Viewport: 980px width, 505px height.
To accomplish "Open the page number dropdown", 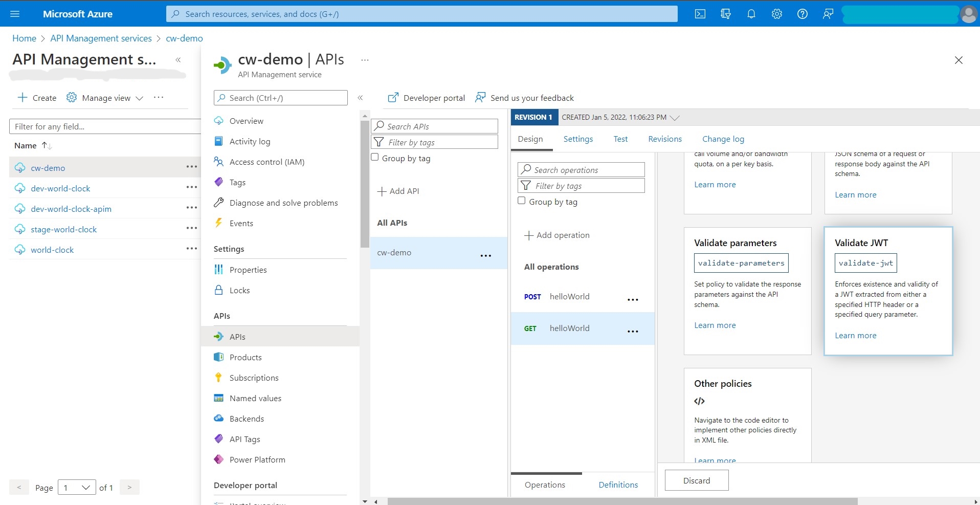I will [77, 488].
